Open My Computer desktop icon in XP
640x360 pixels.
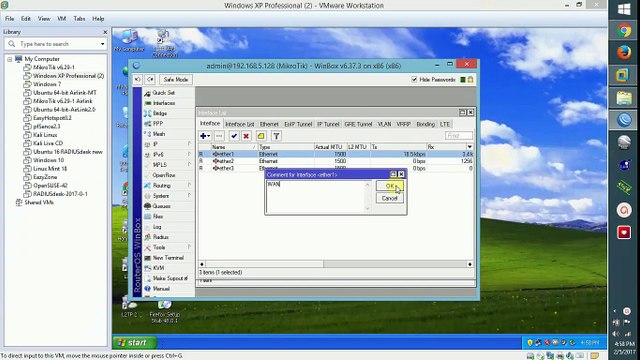[129, 40]
